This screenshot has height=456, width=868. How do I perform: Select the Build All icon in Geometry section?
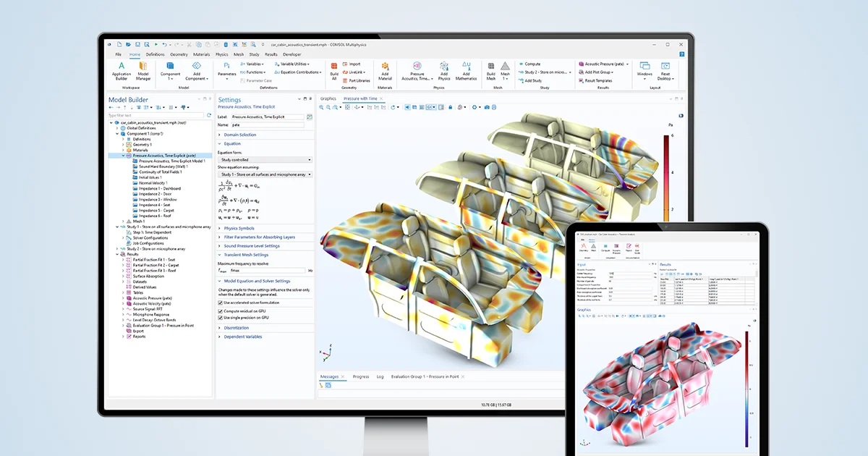(333, 66)
